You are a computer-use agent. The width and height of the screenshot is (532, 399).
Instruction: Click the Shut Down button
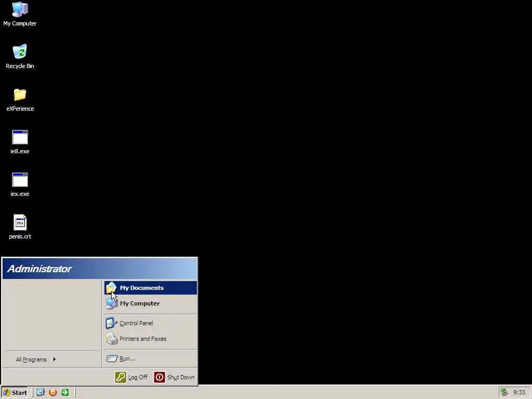[x=175, y=377]
